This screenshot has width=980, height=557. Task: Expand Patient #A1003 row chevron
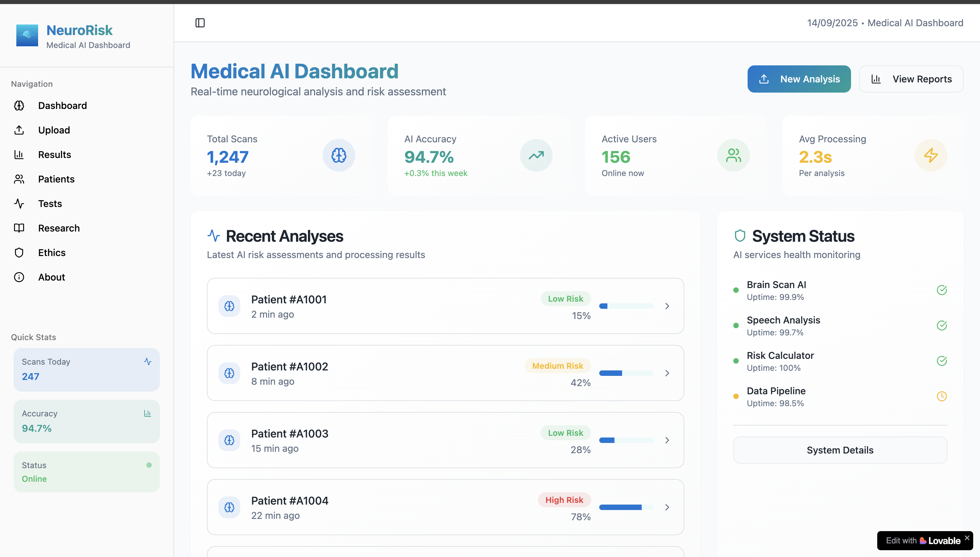pos(667,440)
